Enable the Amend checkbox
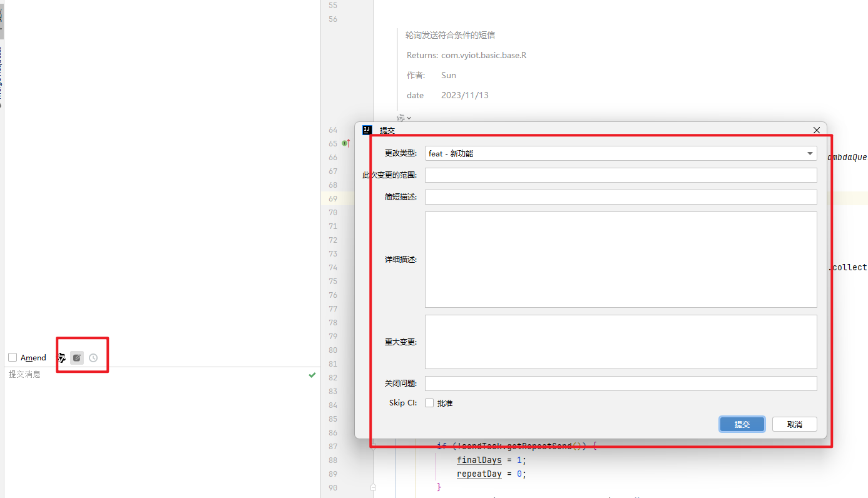The height and width of the screenshot is (498, 868). (x=13, y=358)
